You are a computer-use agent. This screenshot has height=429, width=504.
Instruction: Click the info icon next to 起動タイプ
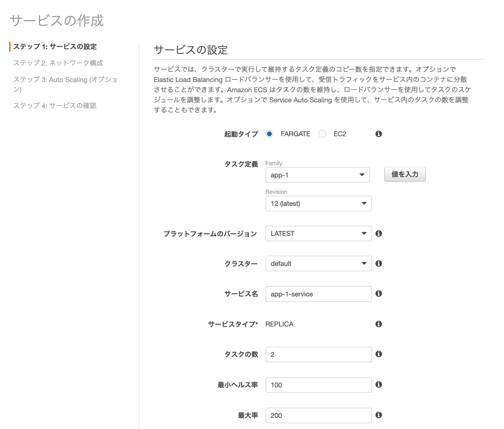[379, 134]
